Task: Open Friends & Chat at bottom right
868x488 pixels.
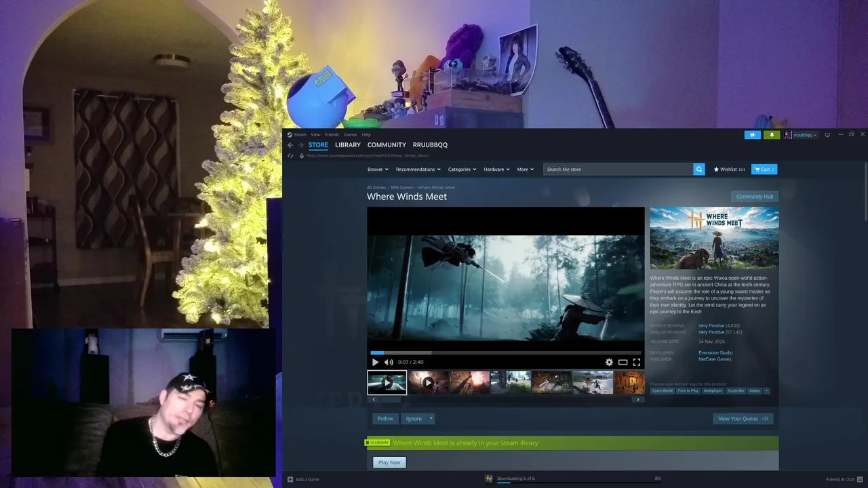Action: pos(844,479)
